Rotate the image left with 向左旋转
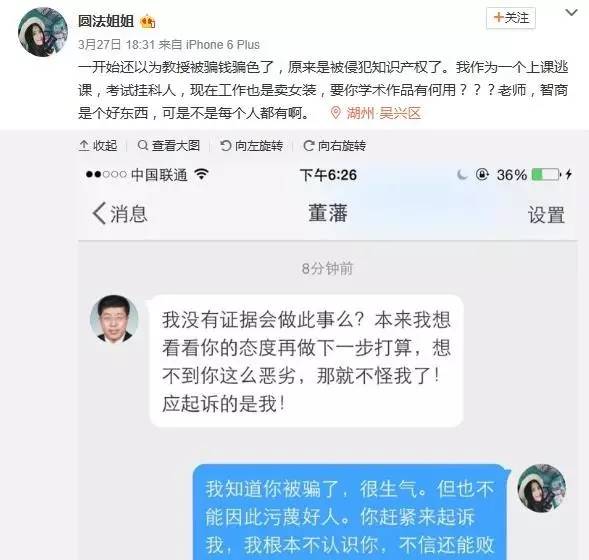 (251, 145)
